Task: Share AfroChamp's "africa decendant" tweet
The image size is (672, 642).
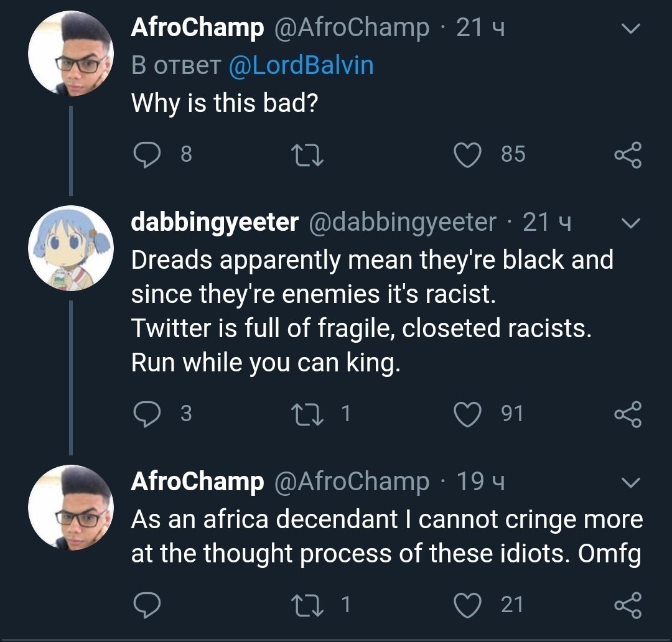Action: coord(627,605)
